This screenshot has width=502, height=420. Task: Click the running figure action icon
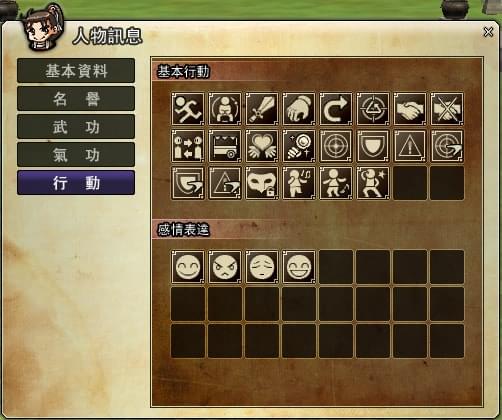188,109
